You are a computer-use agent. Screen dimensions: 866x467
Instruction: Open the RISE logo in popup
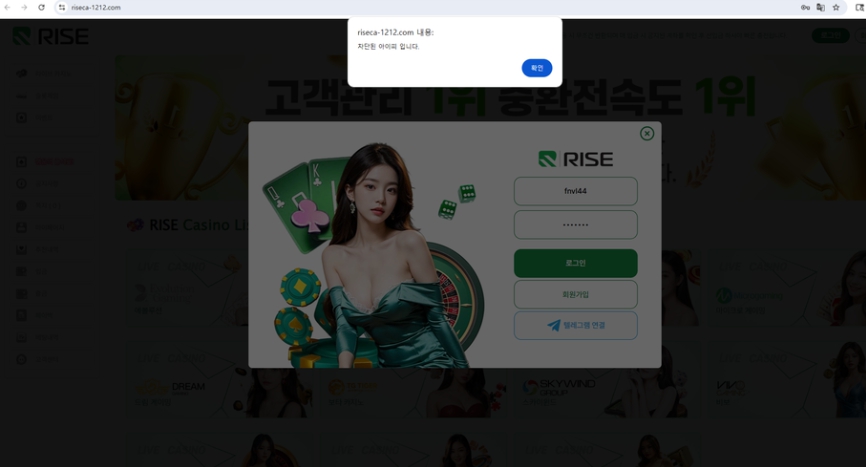coord(575,159)
